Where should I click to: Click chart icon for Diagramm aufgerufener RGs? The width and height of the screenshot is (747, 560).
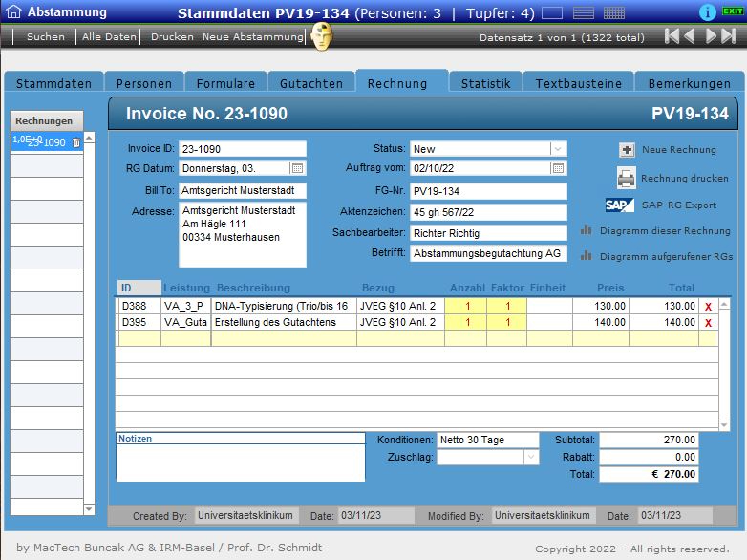tap(586, 256)
